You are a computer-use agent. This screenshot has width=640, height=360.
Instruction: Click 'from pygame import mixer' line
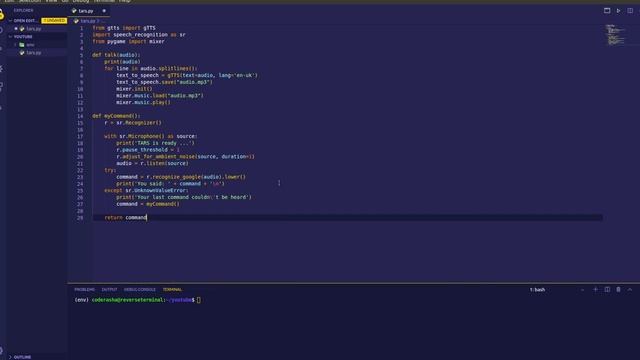(x=128, y=42)
